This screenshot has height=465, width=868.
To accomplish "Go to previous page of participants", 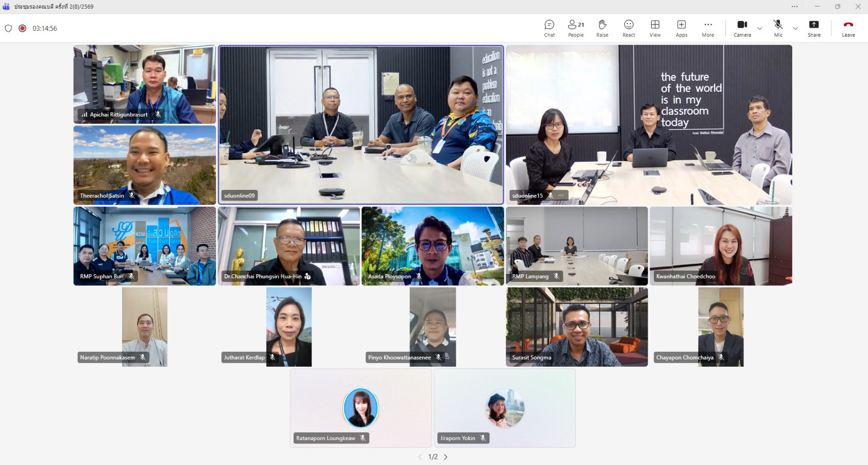I will 420,457.
